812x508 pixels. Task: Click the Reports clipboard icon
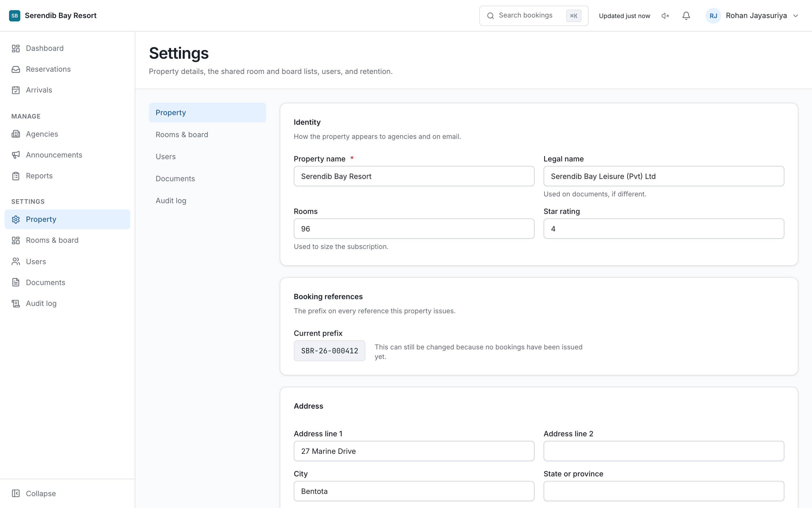coord(16,176)
